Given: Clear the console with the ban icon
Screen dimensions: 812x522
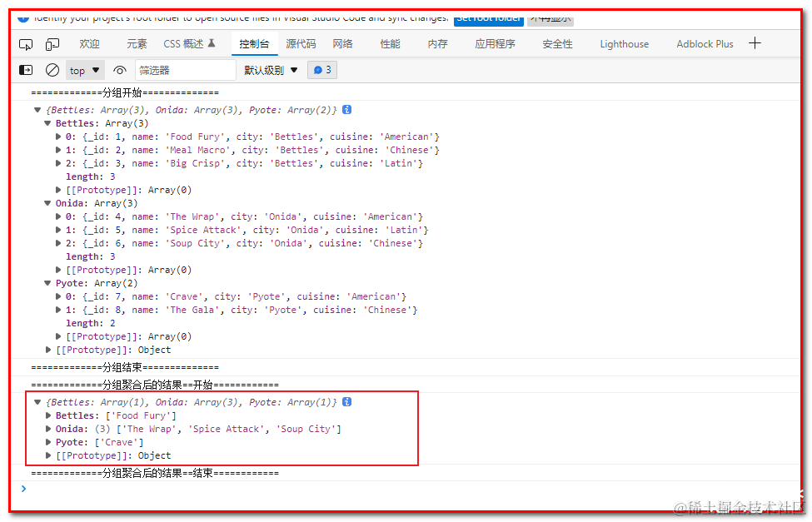Looking at the screenshot, I should 52,70.
